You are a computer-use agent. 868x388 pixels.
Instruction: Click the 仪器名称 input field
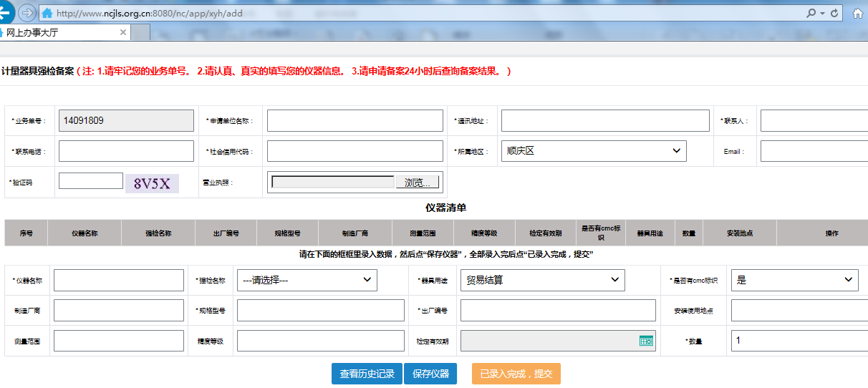pyautogui.click(x=119, y=280)
